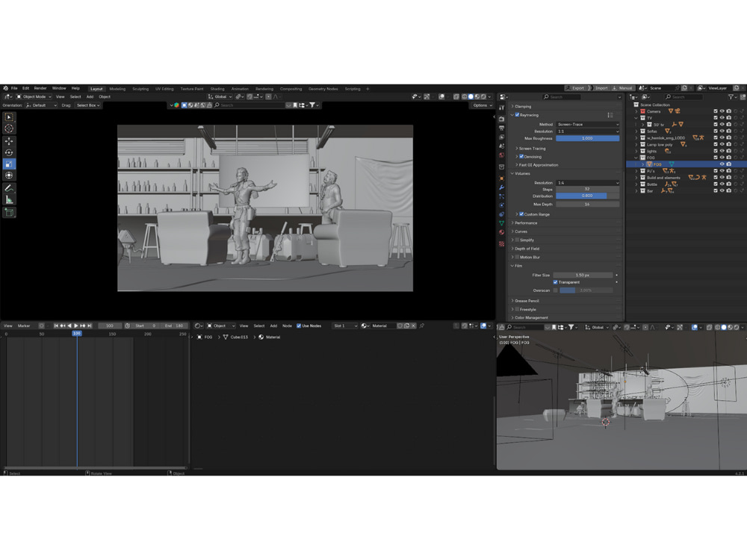
Task: Open the viewport Options popover
Action: (x=482, y=106)
